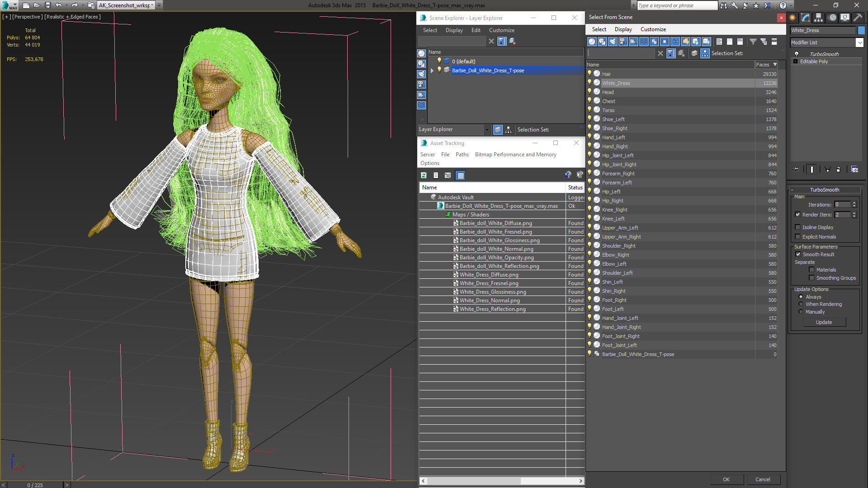
Task: Enable the Isoline Display checkbox
Action: click(x=797, y=227)
